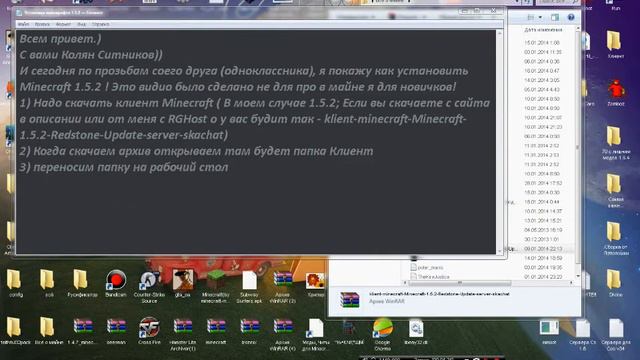Viewport: 640px width, 360px height.
Task: Click the Notepad vertical scrollbar down arrow
Action: (x=499, y=251)
